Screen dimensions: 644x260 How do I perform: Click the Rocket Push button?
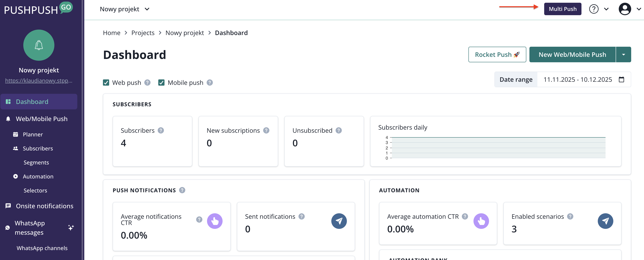click(497, 55)
